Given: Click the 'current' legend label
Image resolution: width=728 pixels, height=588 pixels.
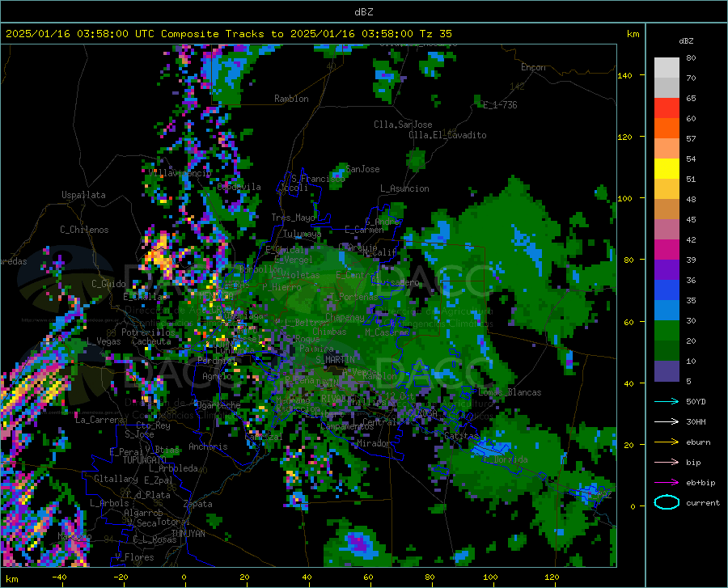Looking at the screenshot, I should pos(703,502).
